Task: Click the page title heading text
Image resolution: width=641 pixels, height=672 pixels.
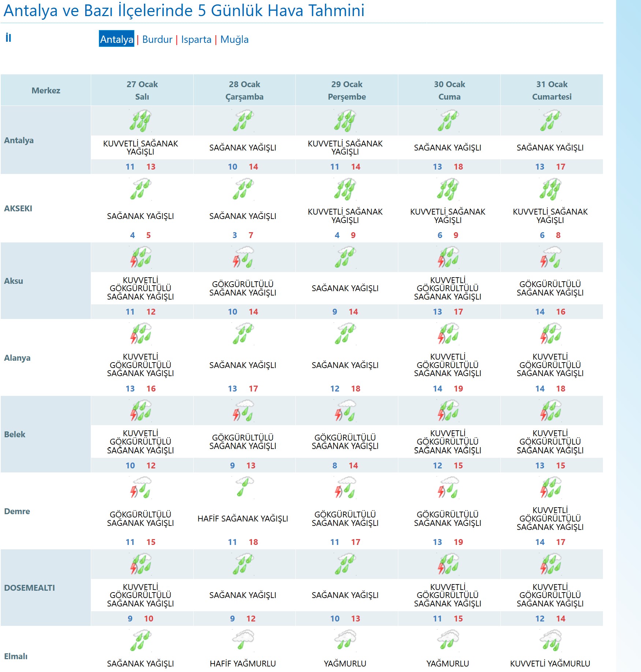Action: [184, 11]
